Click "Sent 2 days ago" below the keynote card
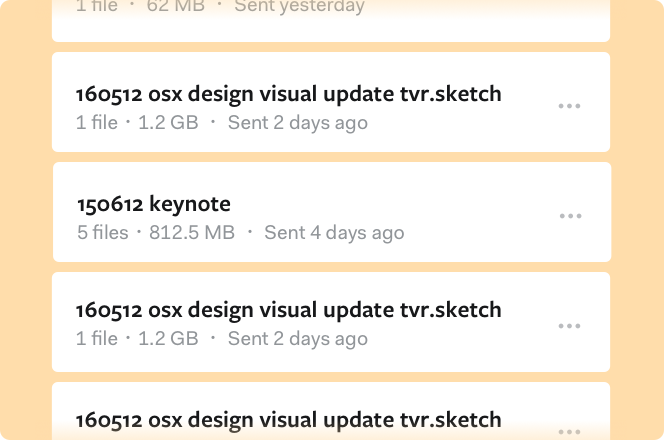This screenshot has width=664, height=440. tap(297, 339)
